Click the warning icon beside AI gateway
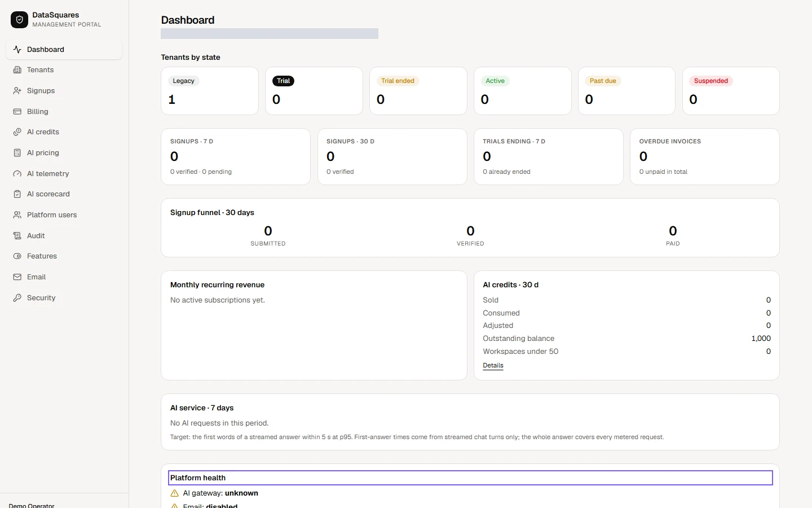Image resolution: width=812 pixels, height=508 pixels. coord(175,493)
